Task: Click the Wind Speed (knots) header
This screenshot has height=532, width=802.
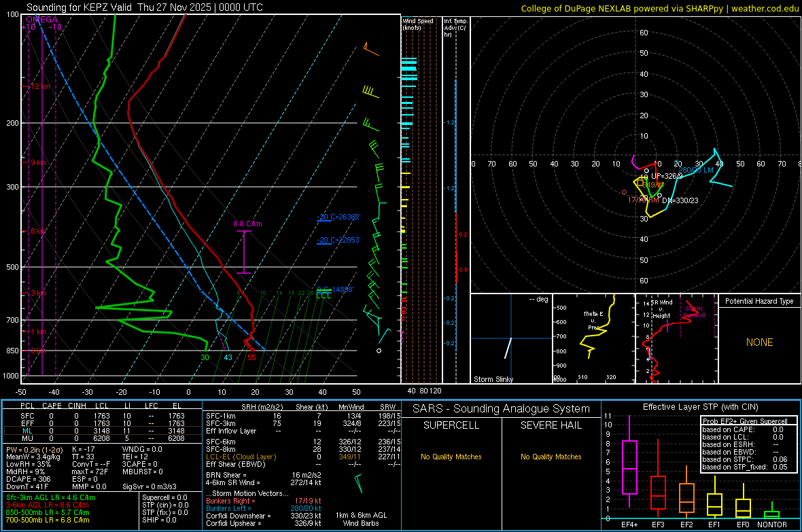Action: (x=418, y=24)
